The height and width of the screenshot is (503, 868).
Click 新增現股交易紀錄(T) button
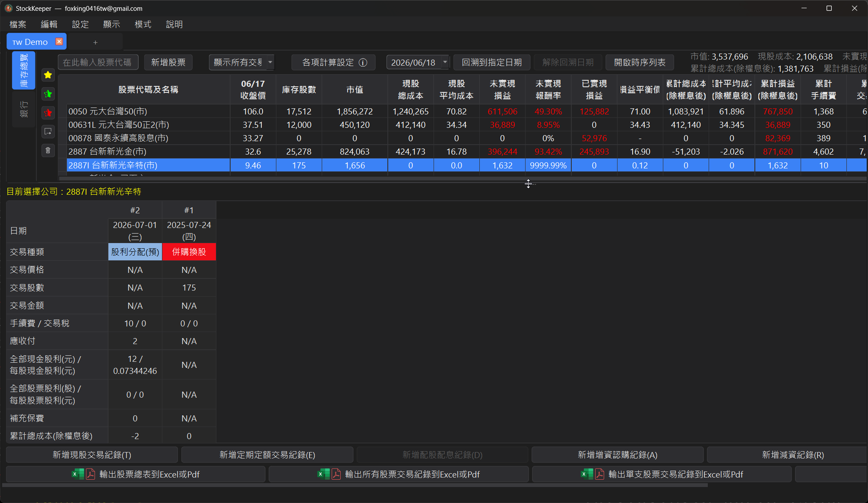point(92,455)
